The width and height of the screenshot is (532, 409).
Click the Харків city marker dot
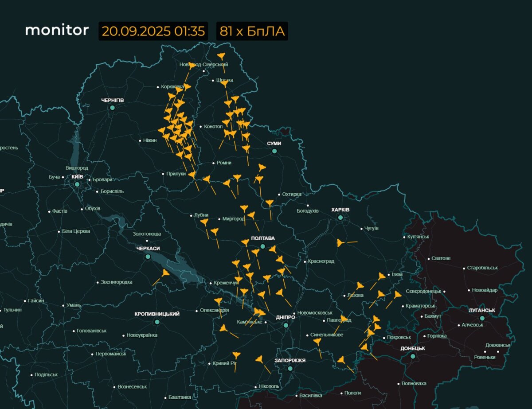click(340, 218)
